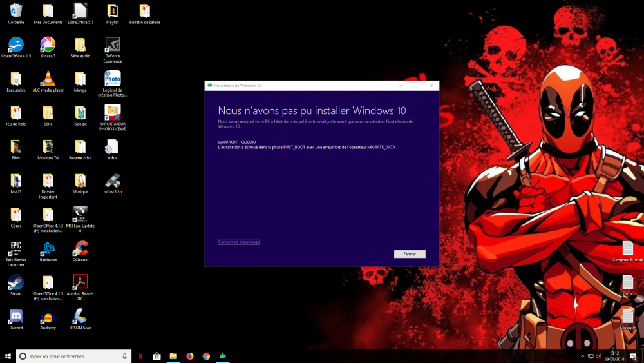Select the 0x8007001F - 0x3000D error code text
The height and width of the screenshot is (363, 644).
point(236,142)
